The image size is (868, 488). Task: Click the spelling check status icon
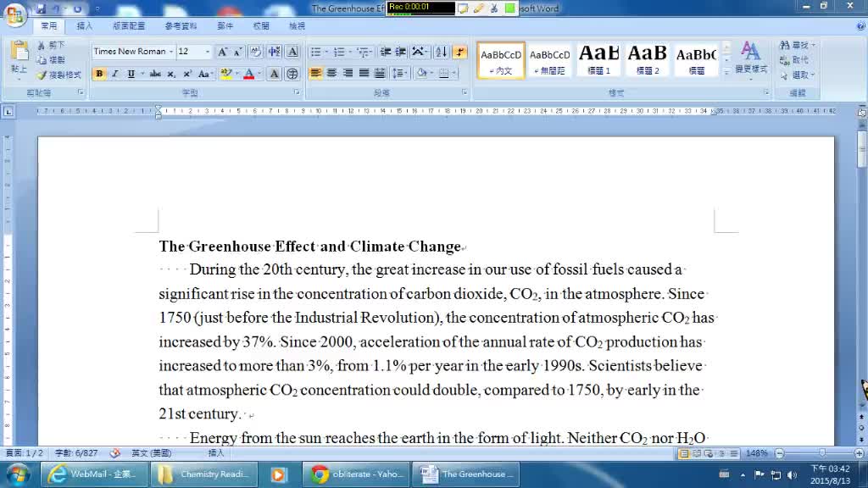[114, 453]
